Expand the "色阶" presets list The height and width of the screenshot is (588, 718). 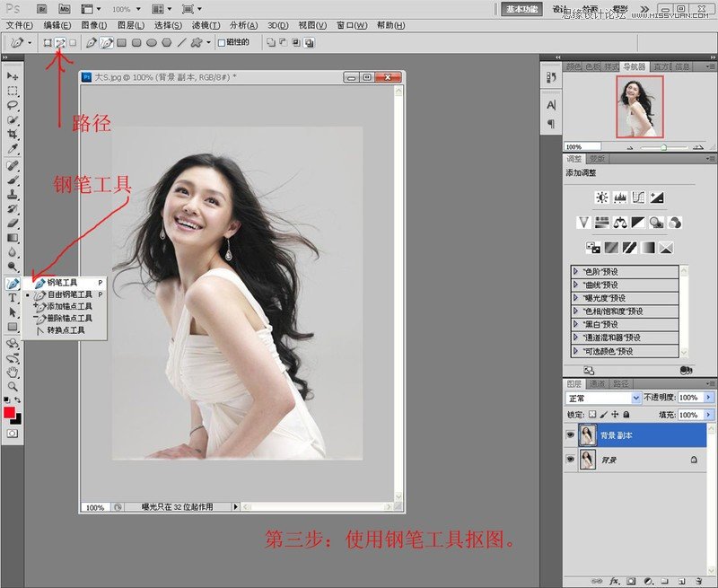tap(575, 271)
